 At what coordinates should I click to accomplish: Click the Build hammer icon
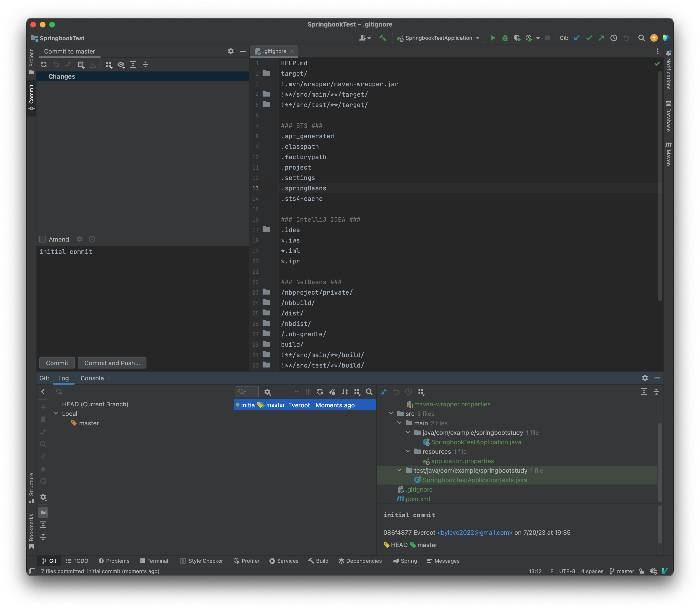tap(383, 38)
